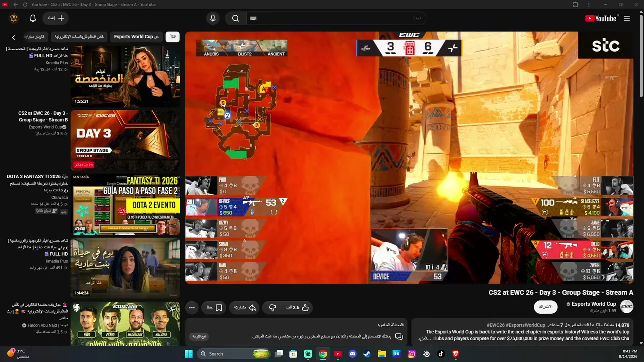644x362 pixels.
Task: Click the browser tab title 'YouTube - CS2 at EWC 26'
Action: [x=94, y=5]
